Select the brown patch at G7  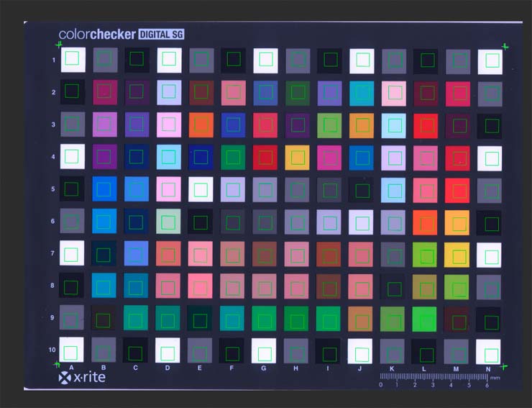(x=265, y=254)
